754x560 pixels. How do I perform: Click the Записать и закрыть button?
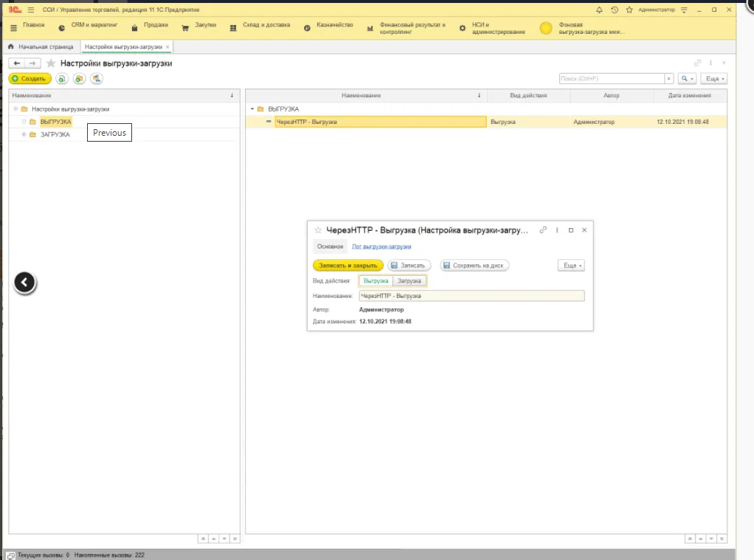tap(347, 266)
